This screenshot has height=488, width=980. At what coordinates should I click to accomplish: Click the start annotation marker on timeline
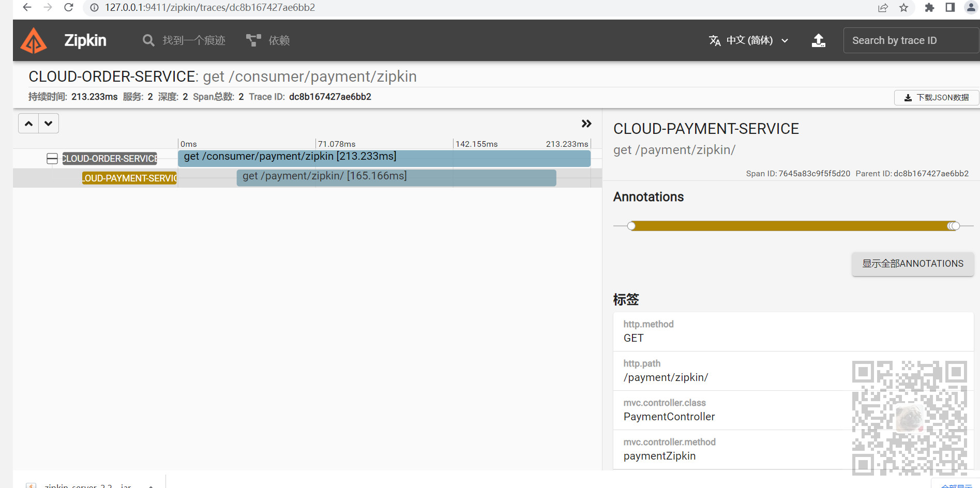tap(631, 226)
